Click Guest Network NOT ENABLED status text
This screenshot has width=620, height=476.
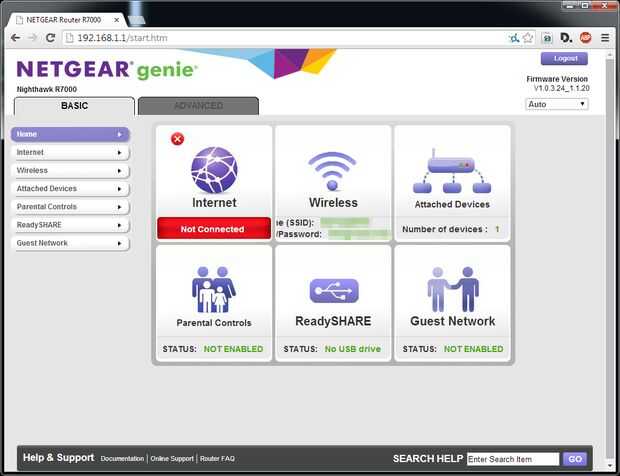pyautogui.click(x=473, y=349)
